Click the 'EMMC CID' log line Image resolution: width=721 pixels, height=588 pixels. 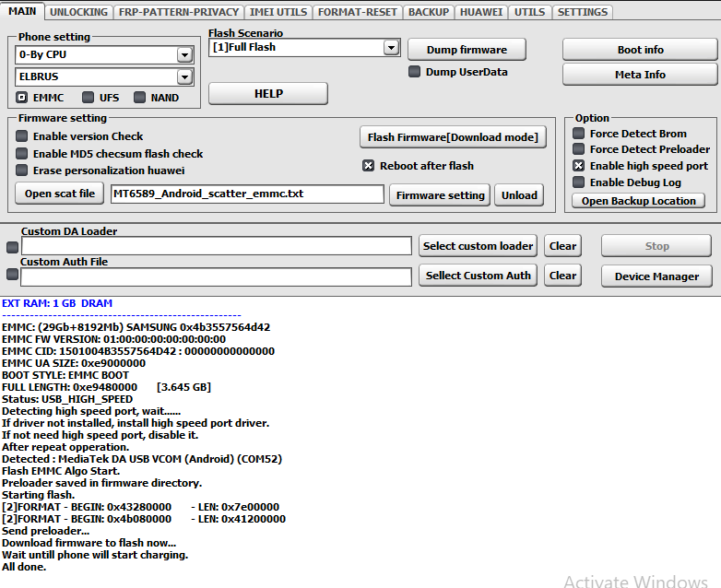coord(138,351)
